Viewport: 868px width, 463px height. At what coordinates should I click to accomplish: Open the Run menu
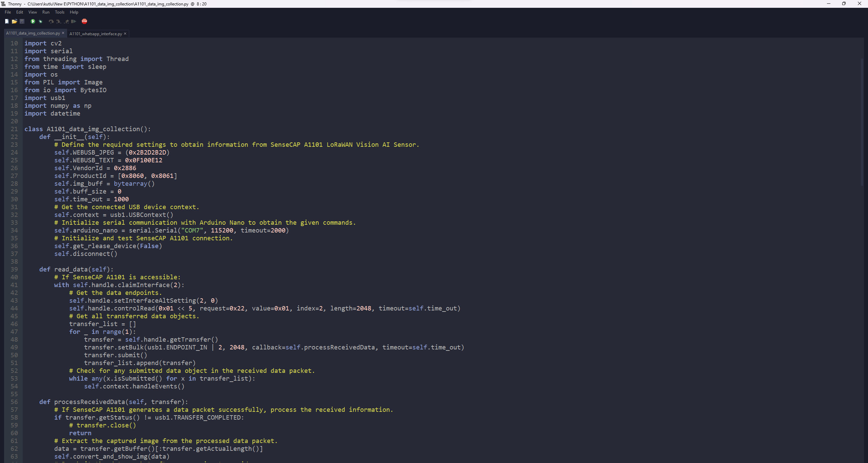click(x=46, y=12)
